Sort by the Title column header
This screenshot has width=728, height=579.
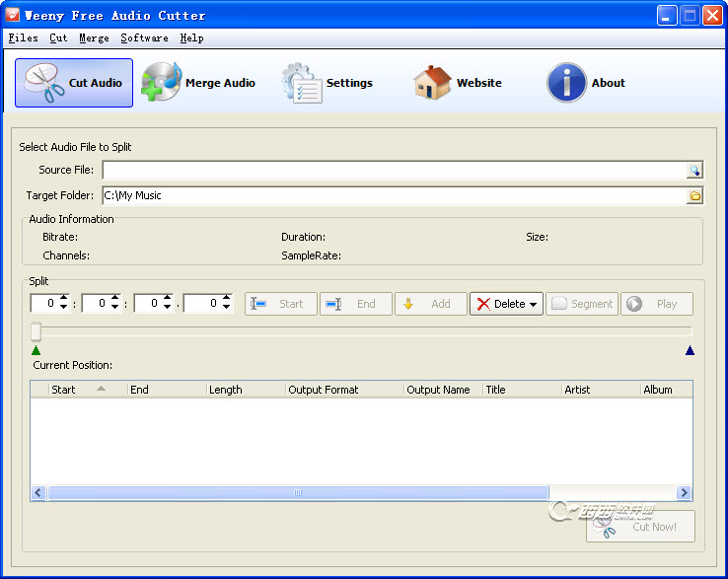pos(522,390)
